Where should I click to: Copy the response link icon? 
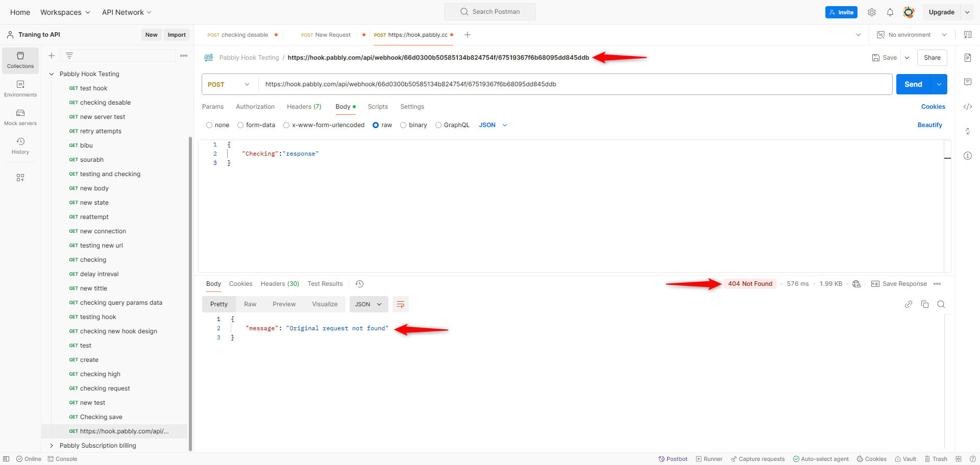[x=909, y=304]
